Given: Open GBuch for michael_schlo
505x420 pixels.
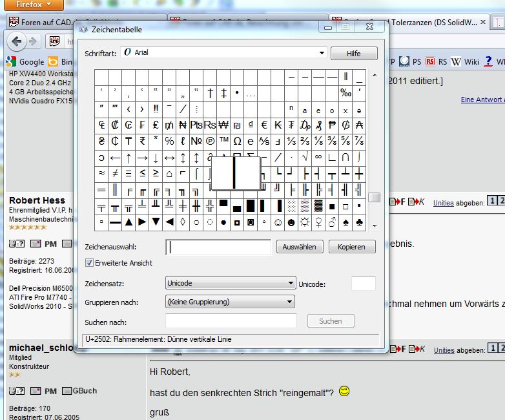Looking at the screenshot, I should coord(79,391).
